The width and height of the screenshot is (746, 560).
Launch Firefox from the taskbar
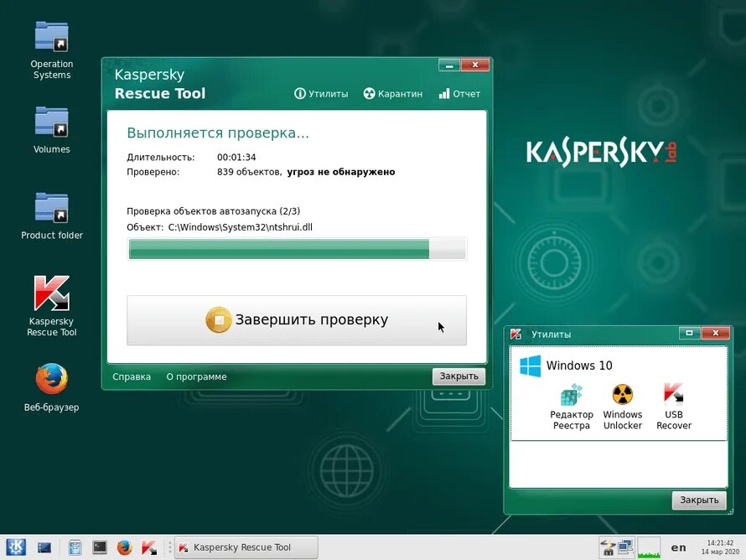(x=125, y=547)
